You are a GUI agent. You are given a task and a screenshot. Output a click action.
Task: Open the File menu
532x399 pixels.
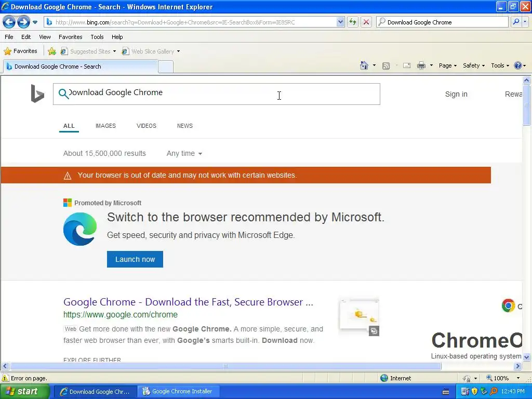pos(9,37)
